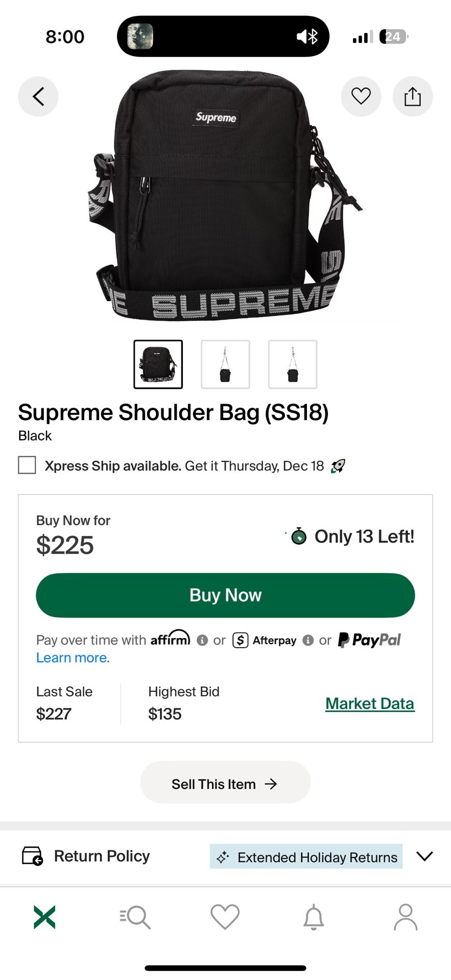Tap the Sell This Item button
The image size is (451, 980).
(225, 783)
